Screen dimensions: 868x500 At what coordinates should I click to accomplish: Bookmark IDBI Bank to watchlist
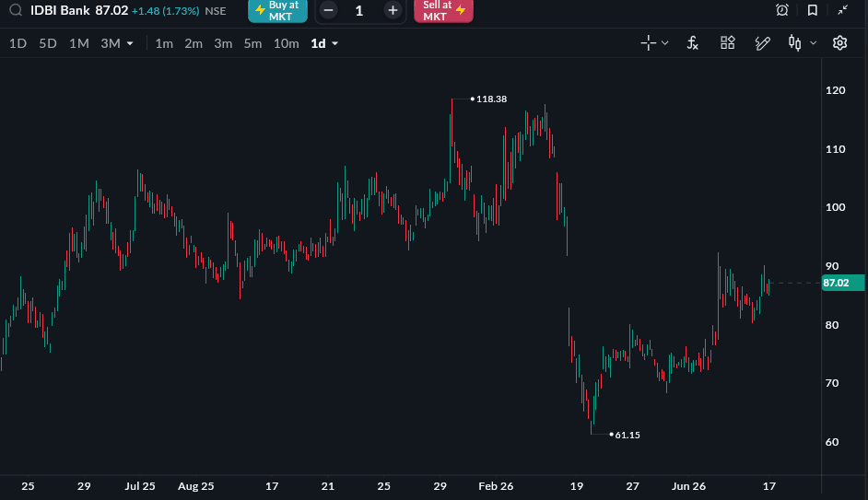pyautogui.click(x=812, y=10)
